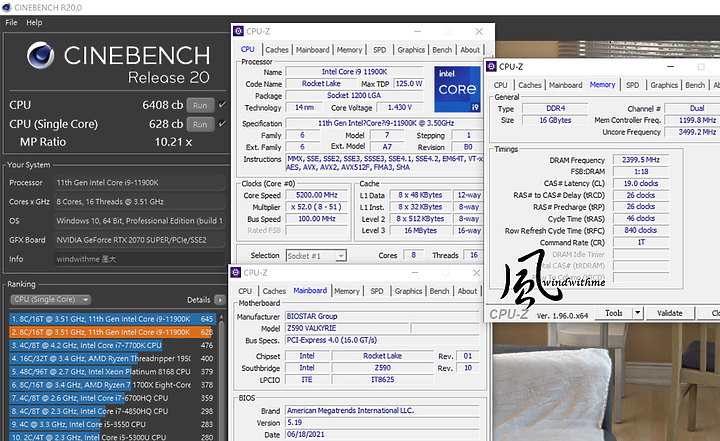Switch to SPD tab in Mainboard CPU-Z window

[x=377, y=291]
